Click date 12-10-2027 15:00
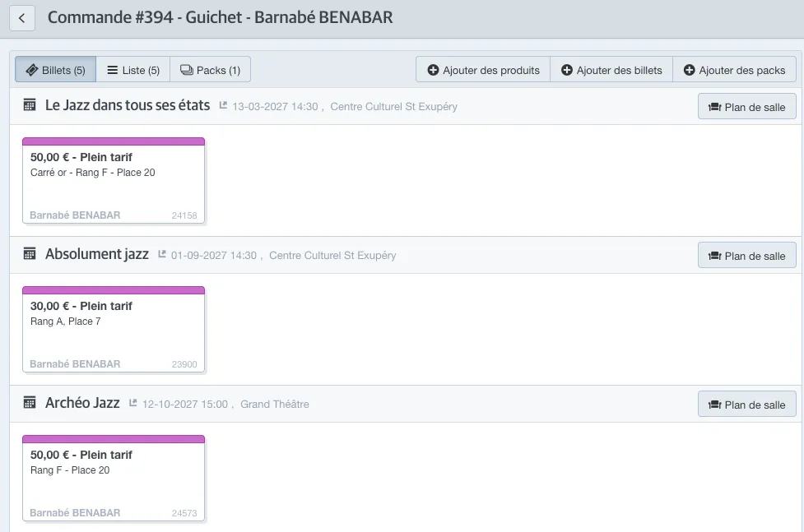This screenshot has height=532, width=804. click(185, 405)
